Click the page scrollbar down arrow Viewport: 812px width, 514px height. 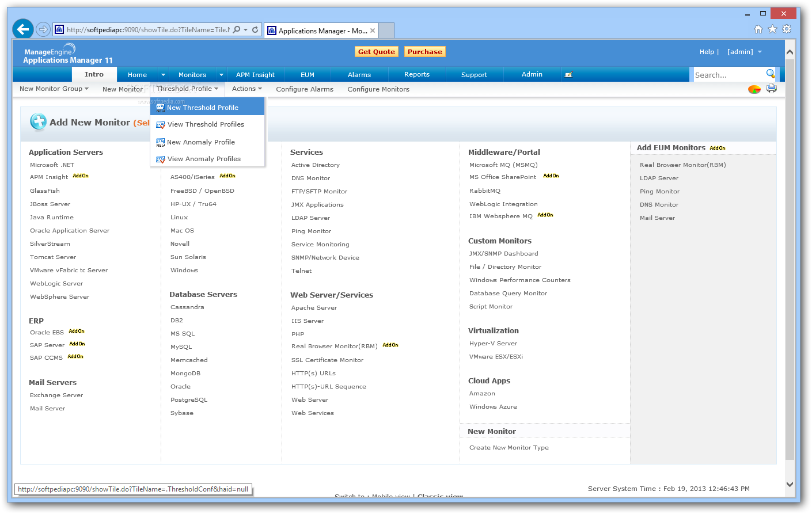click(x=790, y=485)
